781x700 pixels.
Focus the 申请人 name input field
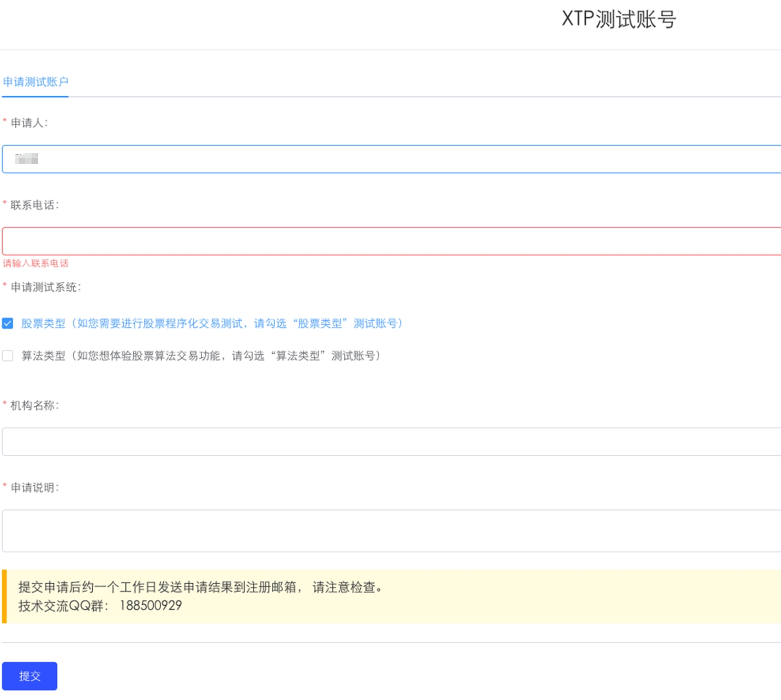click(391, 159)
